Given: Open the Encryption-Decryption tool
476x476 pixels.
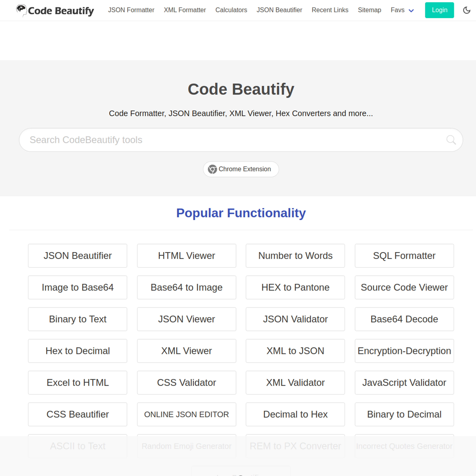Looking at the screenshot, I should [x=404, y=351].
